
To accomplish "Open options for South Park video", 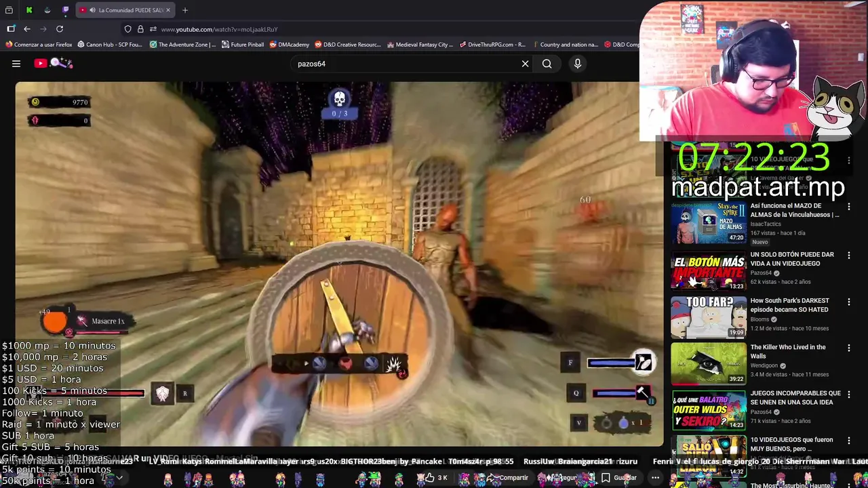I will click(x=848, y=302).
